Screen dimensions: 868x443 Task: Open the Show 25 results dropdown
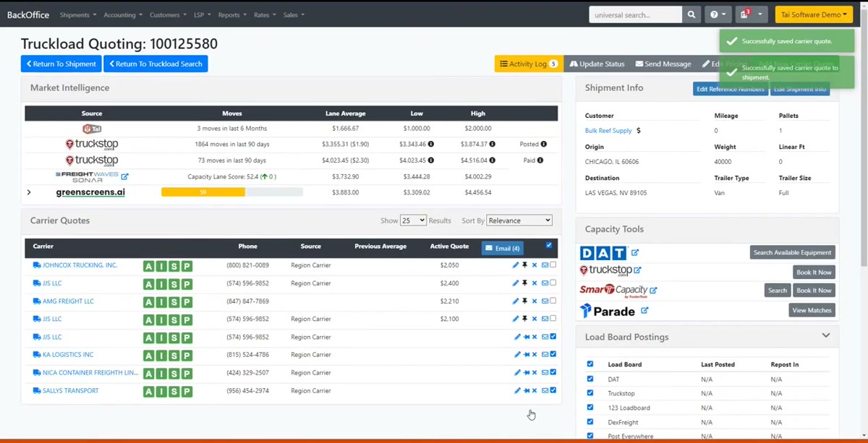tap(413, 220)
